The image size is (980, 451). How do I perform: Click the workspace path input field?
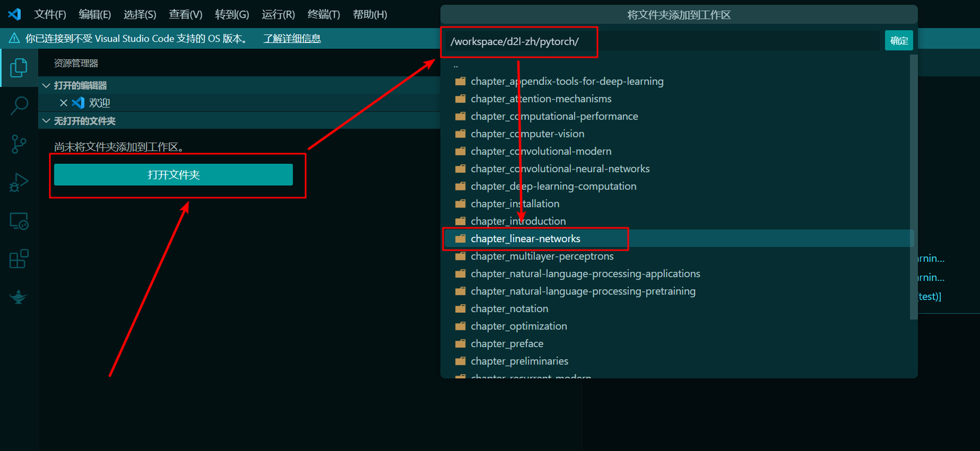tap(519, 41)
